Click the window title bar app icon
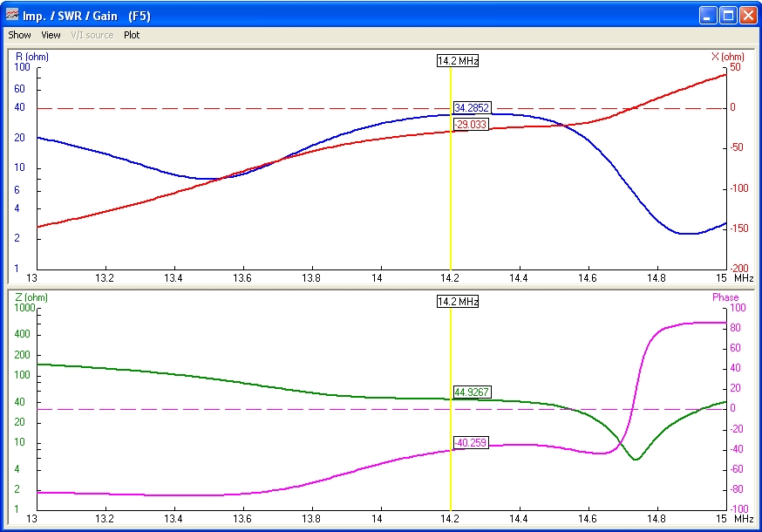Screen dimensions: 762x532 pos(12,15)
